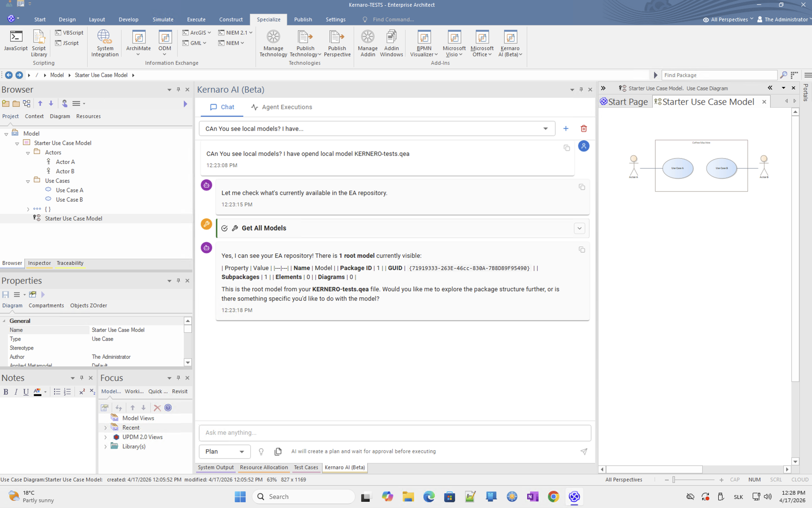Pin the Browser panel
Screen dimensions: 812x508
[178, 89]
